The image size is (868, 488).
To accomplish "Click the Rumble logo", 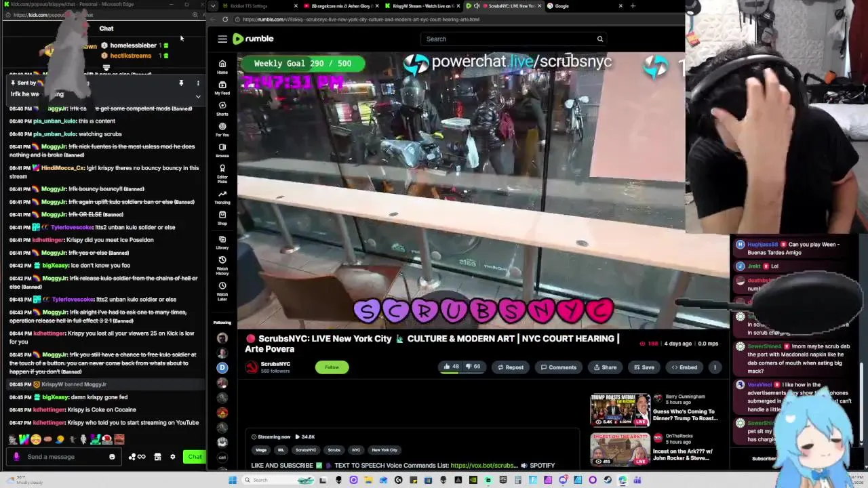I will (x=253, y=39).
